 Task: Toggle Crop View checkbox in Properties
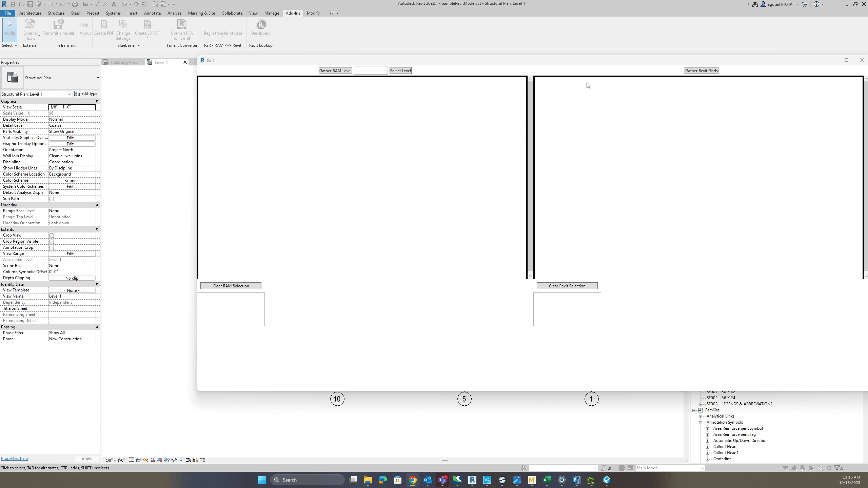coord(52,236)
